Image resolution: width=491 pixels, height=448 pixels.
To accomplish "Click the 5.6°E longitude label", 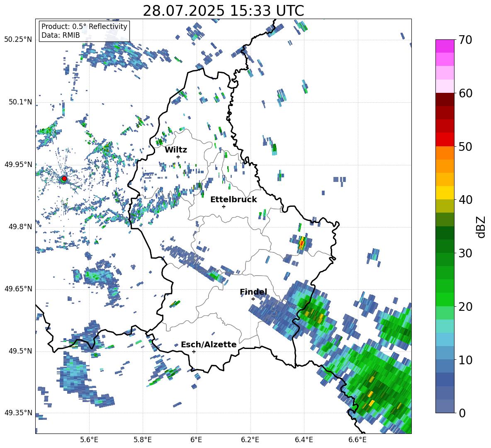I will click(89, 440).
